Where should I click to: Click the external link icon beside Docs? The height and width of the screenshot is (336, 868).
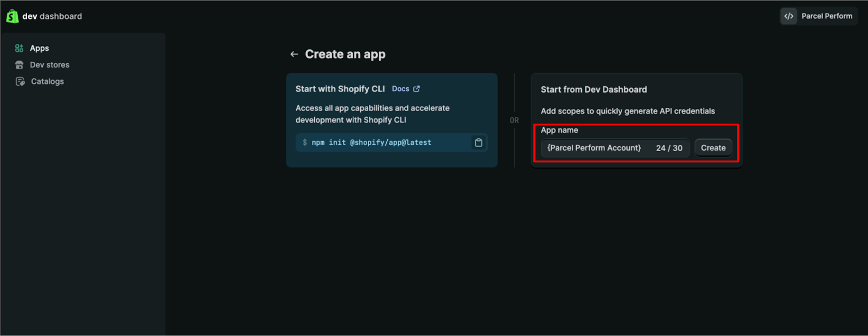point(417,89)
